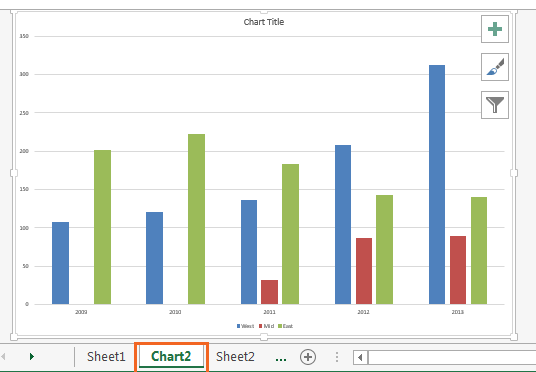
Task: Click the 300 value axis label
Action: point(24,74)
